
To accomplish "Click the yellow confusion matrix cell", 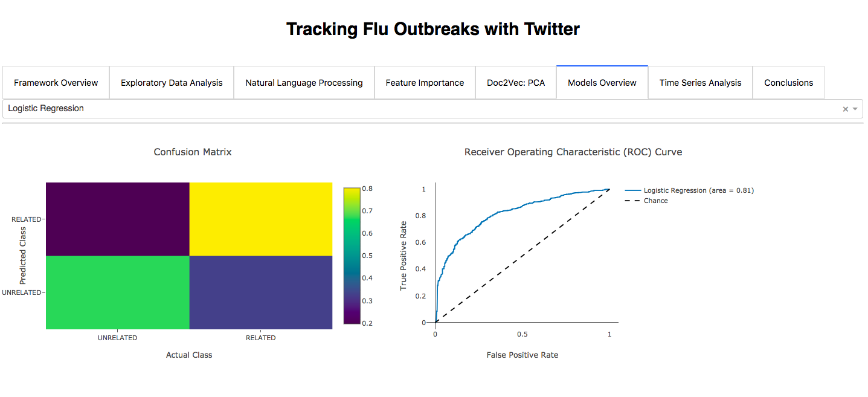I will click(261, 219).
